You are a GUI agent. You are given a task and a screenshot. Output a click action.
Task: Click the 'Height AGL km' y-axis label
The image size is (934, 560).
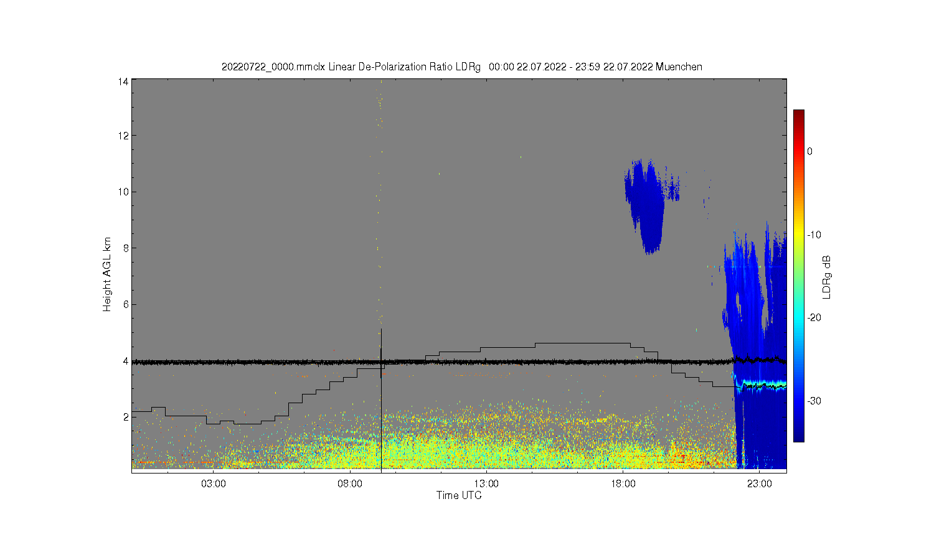(107, 274)
